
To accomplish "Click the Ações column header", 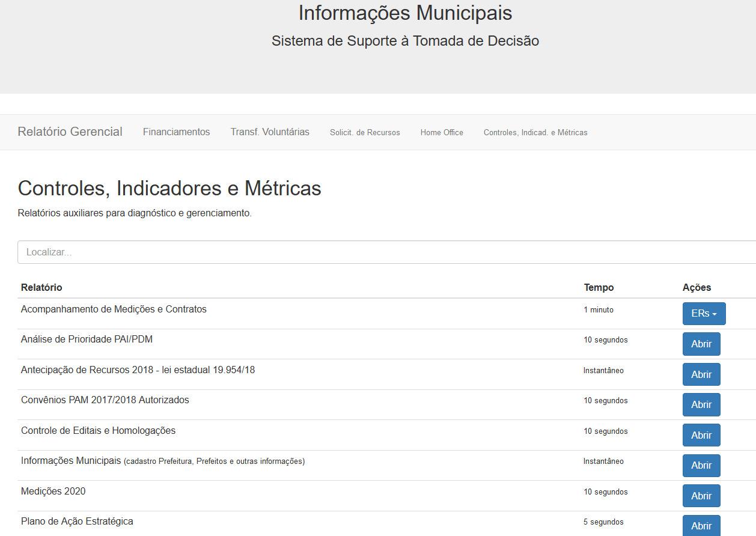I will pyautogui.click(x=697, y=287).
